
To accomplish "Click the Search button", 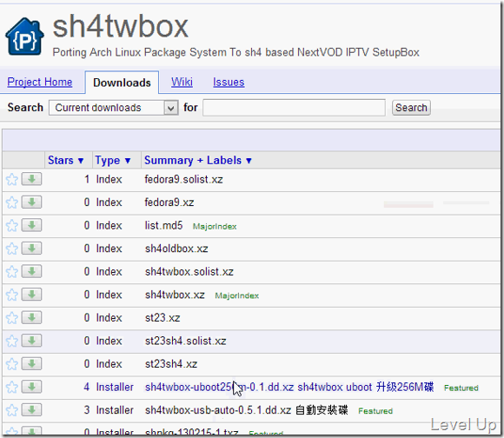I will click(x=411, y=108).
